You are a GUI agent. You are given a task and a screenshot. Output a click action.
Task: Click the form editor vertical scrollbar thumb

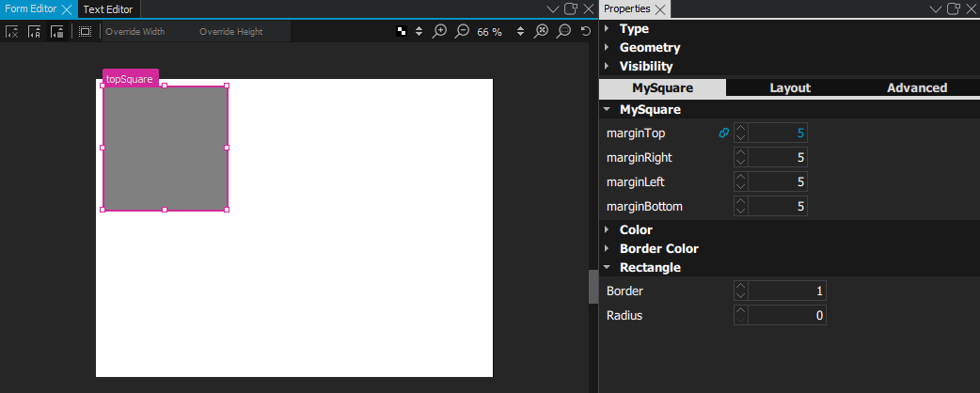pos(593,287)
